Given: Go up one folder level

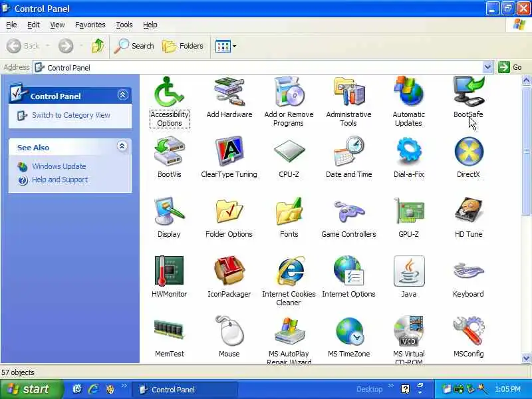Looking at the screenshot, I should pos(98,46).
